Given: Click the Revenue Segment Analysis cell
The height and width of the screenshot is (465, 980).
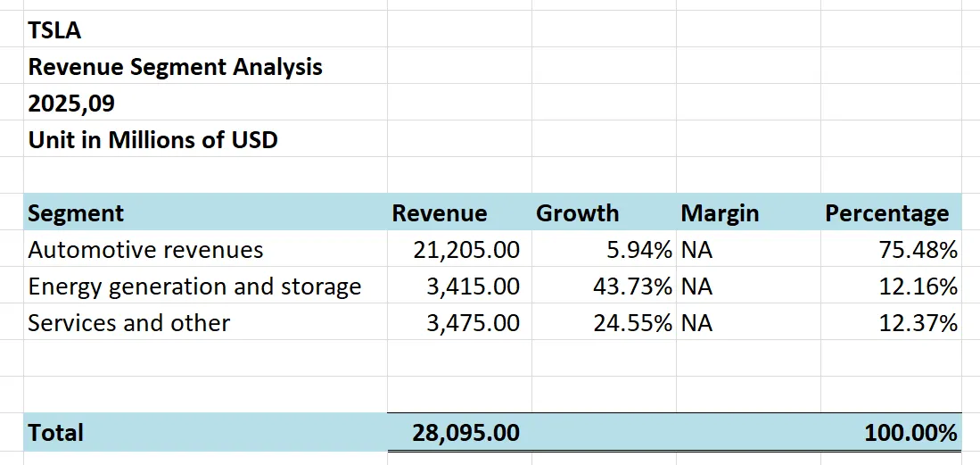Looking at the screenshot, I should click(x=206, y=66).
